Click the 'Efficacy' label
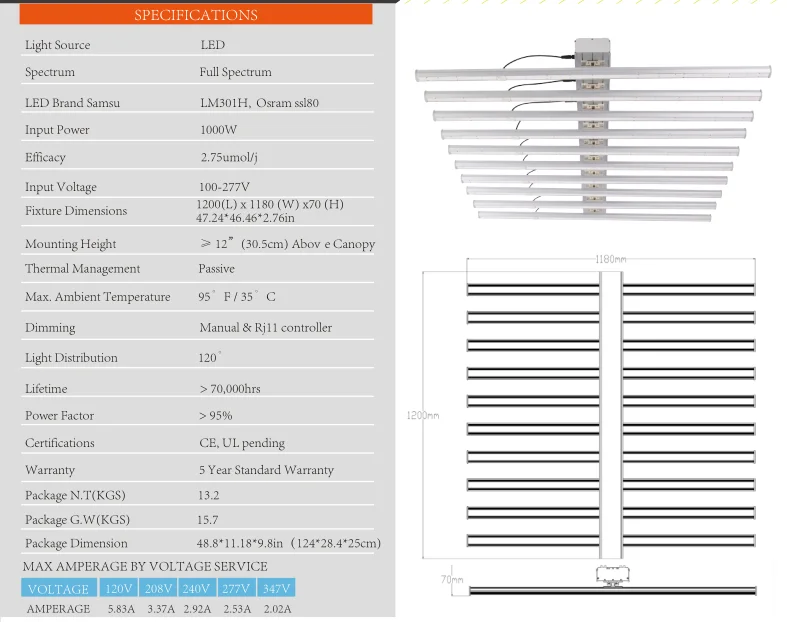The height and width of the screenshot is (622, 787). [45, 157]
